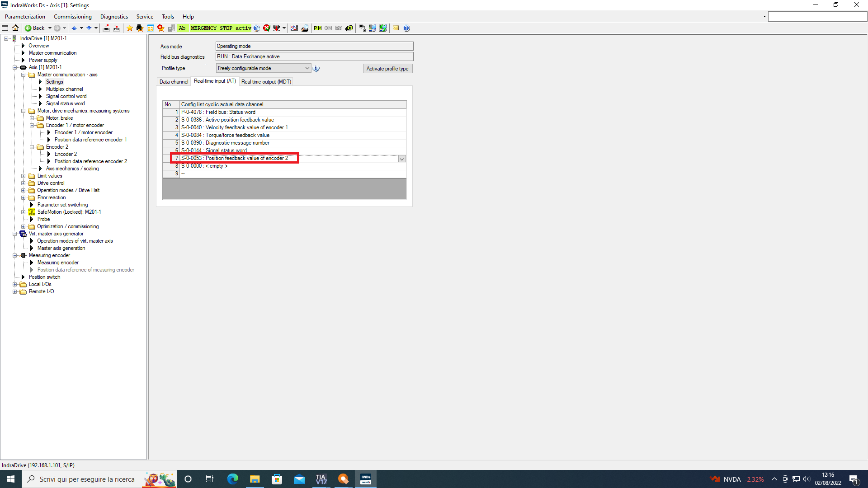Expand the Local I/Os tree node
The width and height of the screenshot is (868, 488).
(x=15, y=284)
